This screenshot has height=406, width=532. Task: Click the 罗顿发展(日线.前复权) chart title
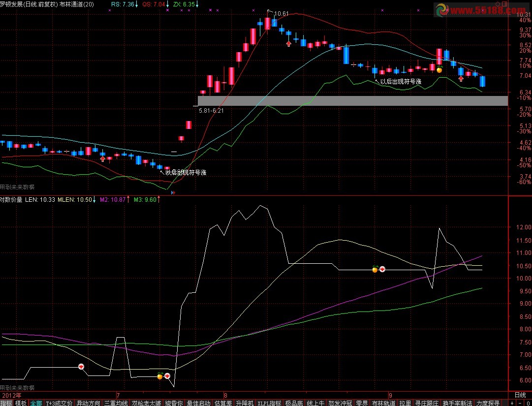point(29,4)
